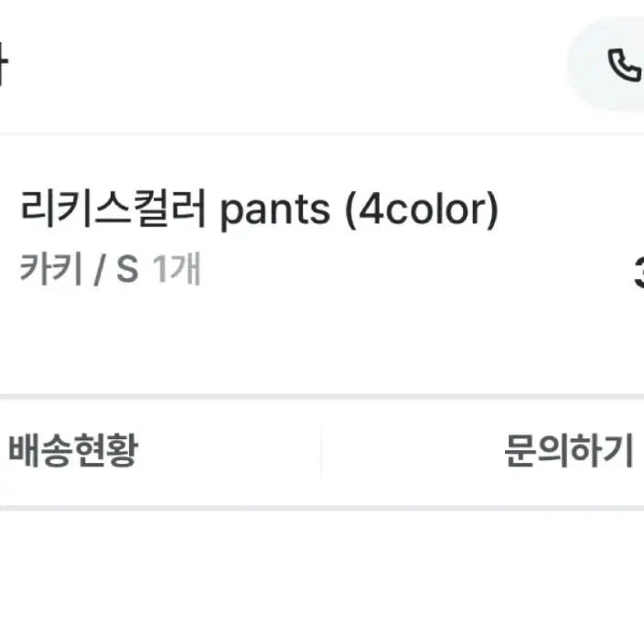Tap the phone call icon
The height and width of the screenshot is (644, 644).
(x=624, y=65)
